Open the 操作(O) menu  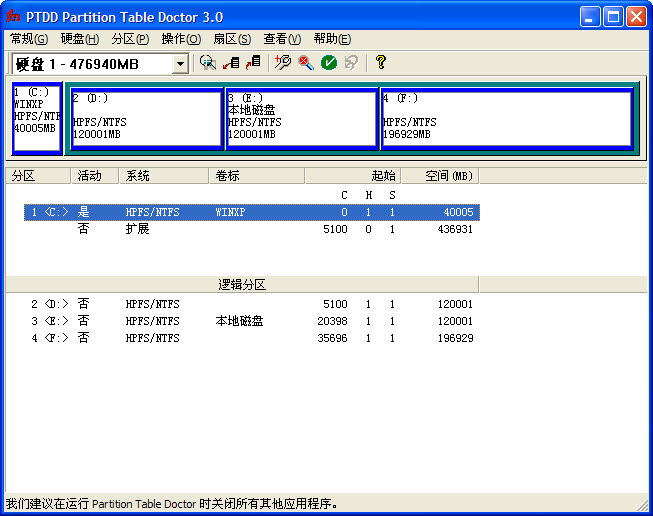(181, 39)
